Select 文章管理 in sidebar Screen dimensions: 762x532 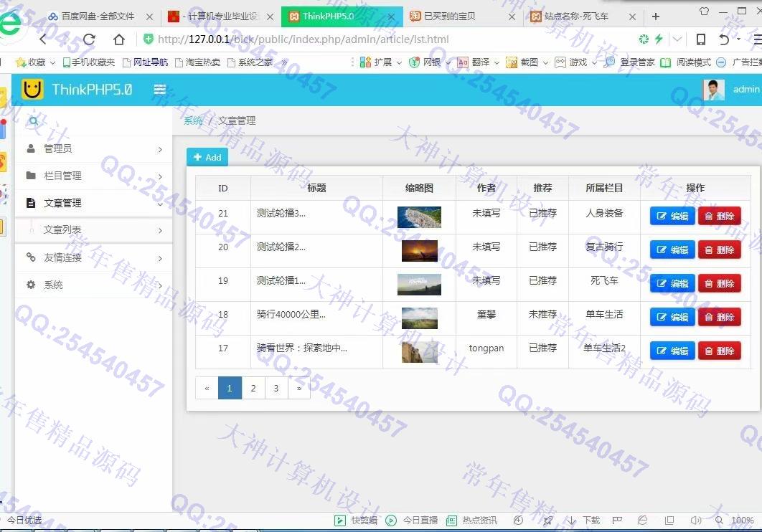point(94,203)
